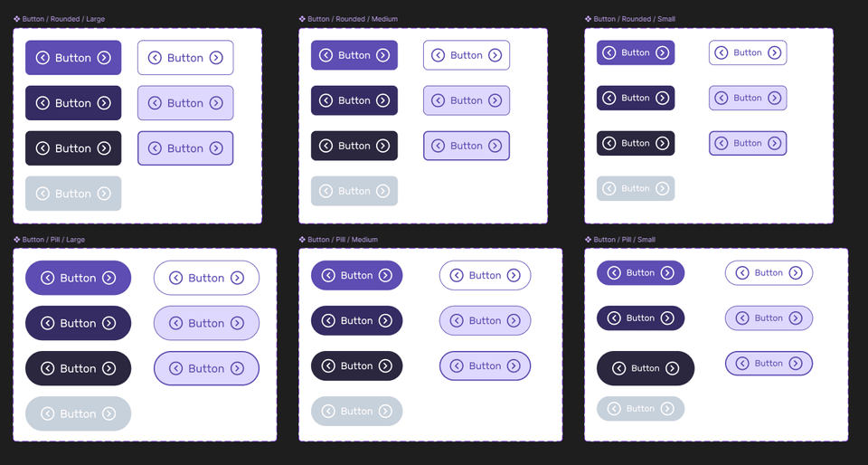Viewport: 868px width, 465px height.
Task: Click left chevron in Pill Medium primary purple button
Action: pyautogui.click(x=328, y=275)
